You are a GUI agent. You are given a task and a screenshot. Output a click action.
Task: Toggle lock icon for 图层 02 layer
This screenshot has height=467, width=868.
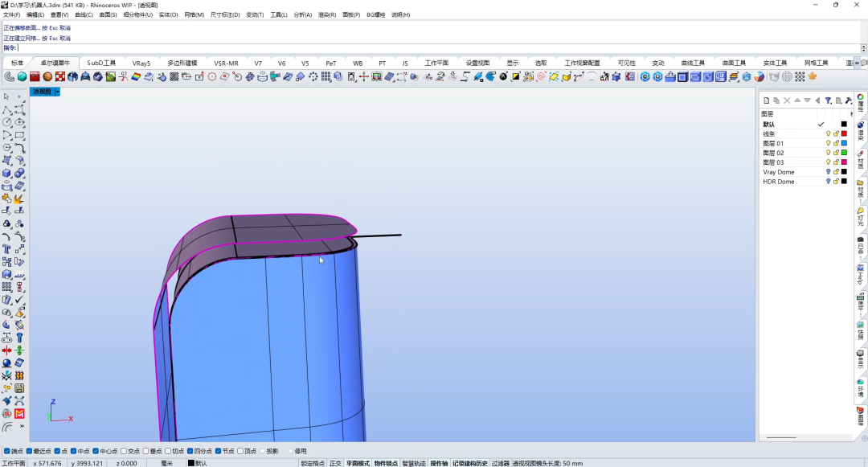pyautogui.click(x=836, y=153)
